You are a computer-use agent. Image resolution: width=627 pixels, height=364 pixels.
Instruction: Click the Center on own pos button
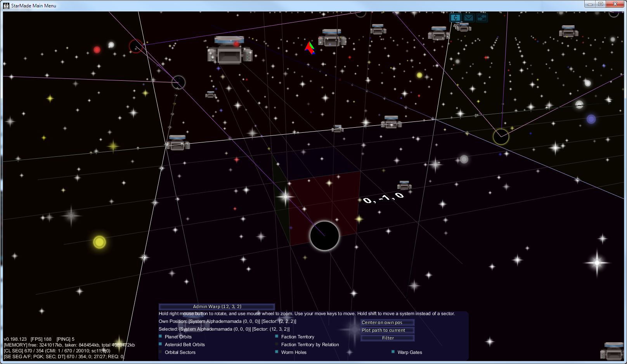click(x=387, y=322)
